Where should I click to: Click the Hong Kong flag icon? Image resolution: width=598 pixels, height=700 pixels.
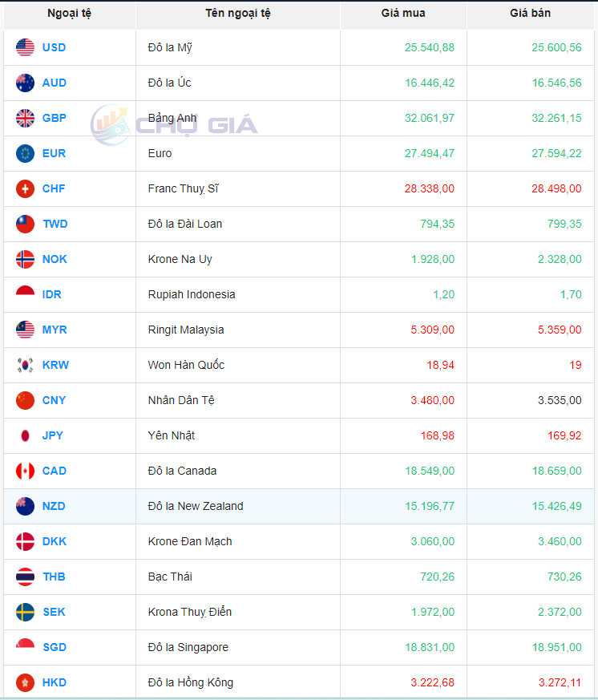click(25, 682)
